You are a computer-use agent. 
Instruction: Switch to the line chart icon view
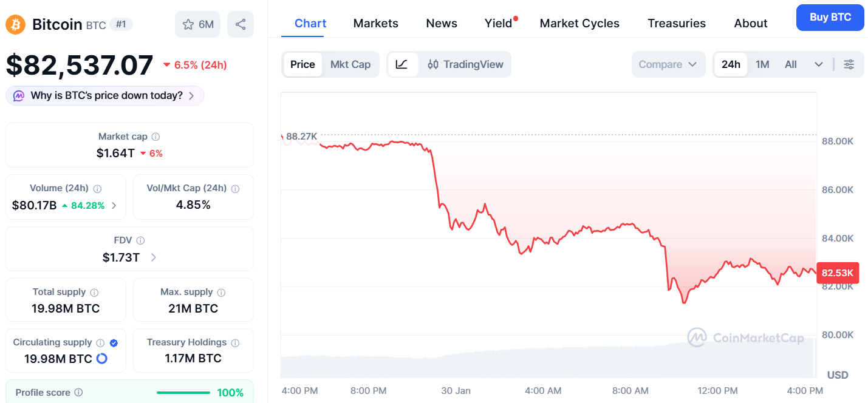pyautogui.click(x=402, y=64)
